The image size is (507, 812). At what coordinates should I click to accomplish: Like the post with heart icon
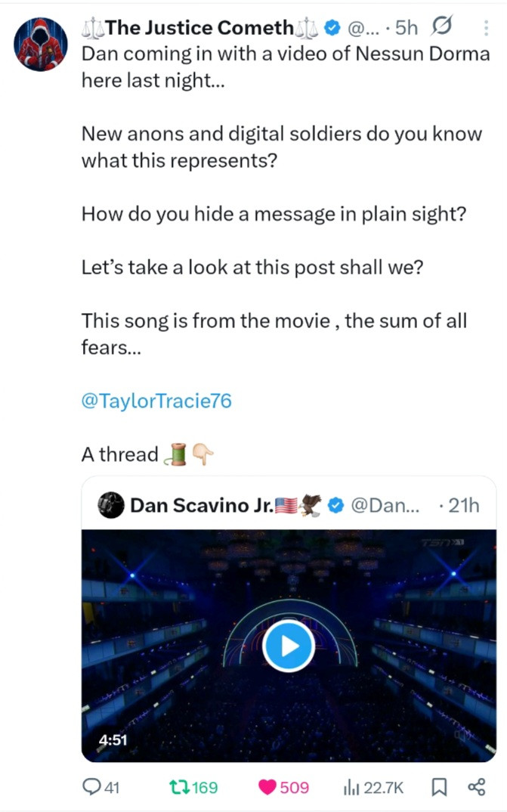[x=267, y=787]
